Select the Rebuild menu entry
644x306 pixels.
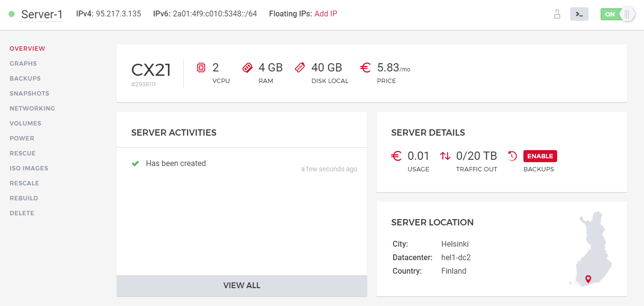24,198
